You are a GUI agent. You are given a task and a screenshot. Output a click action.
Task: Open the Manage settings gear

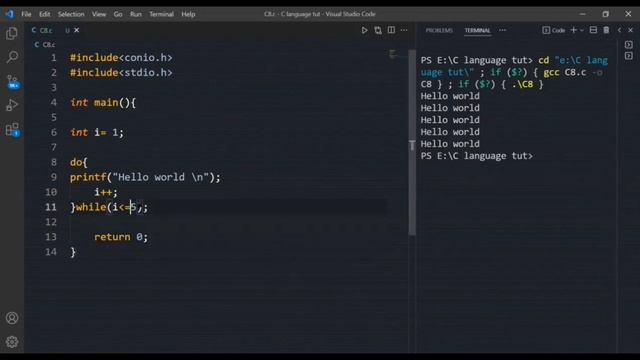12,341
